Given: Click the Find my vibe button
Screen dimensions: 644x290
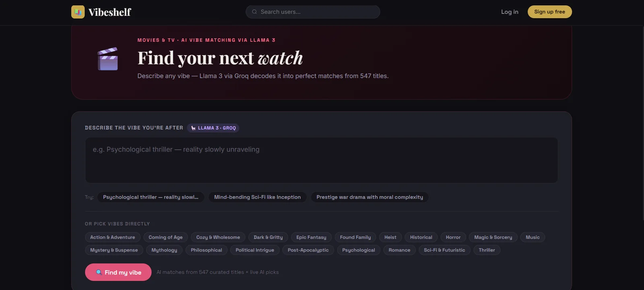Looking at the screenshot, I should (x=118, y=272).
